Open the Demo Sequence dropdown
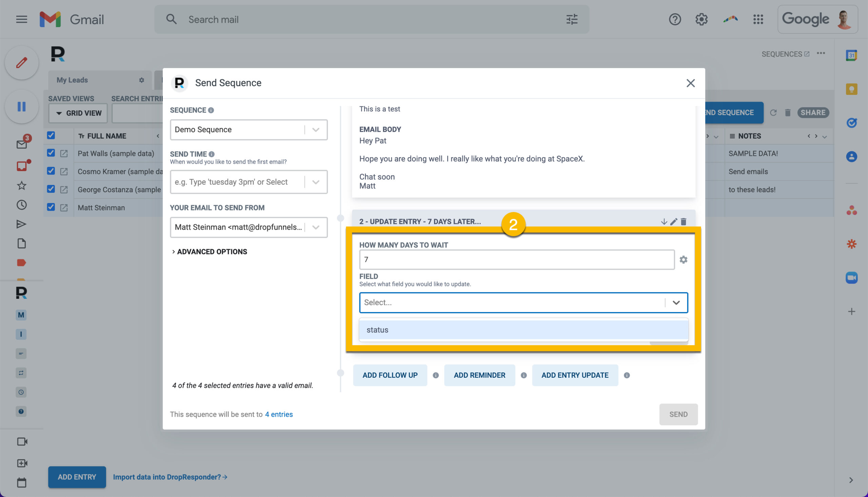868x497 pixels. [249, 130]
